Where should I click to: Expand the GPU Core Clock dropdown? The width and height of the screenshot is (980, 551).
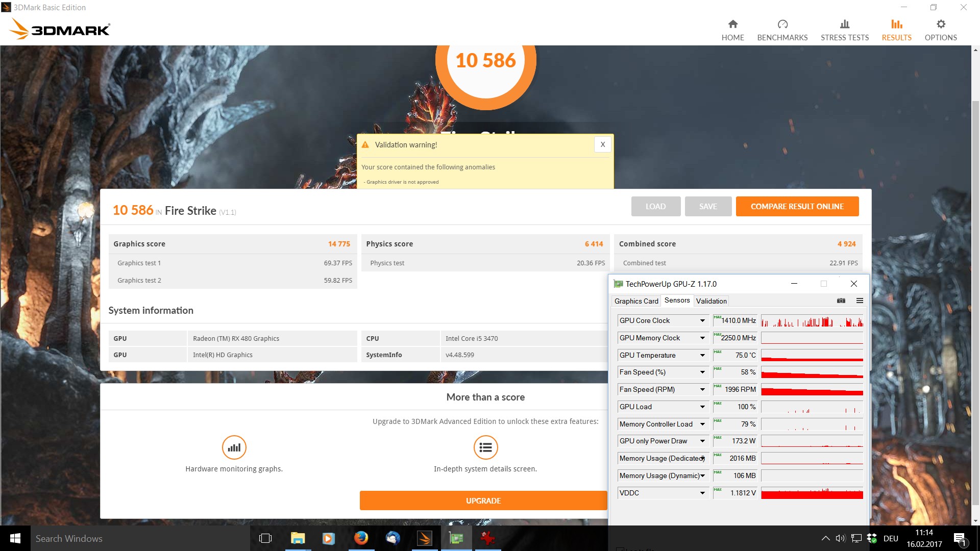pos(702,321)
